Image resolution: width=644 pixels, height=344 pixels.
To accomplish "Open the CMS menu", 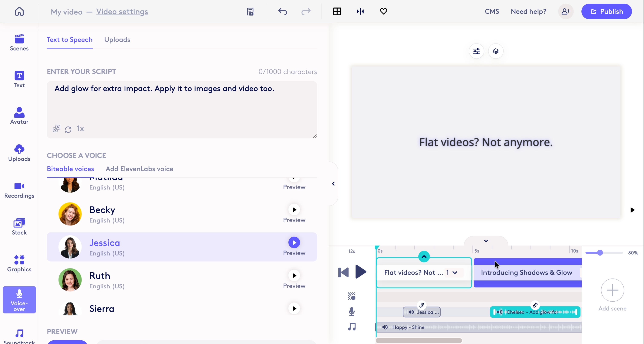I will [492, 12].
